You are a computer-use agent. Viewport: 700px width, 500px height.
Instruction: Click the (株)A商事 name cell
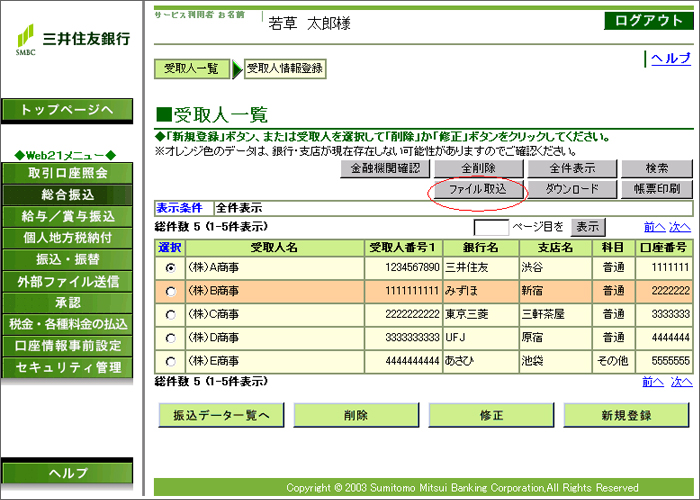tap(275, 268)
